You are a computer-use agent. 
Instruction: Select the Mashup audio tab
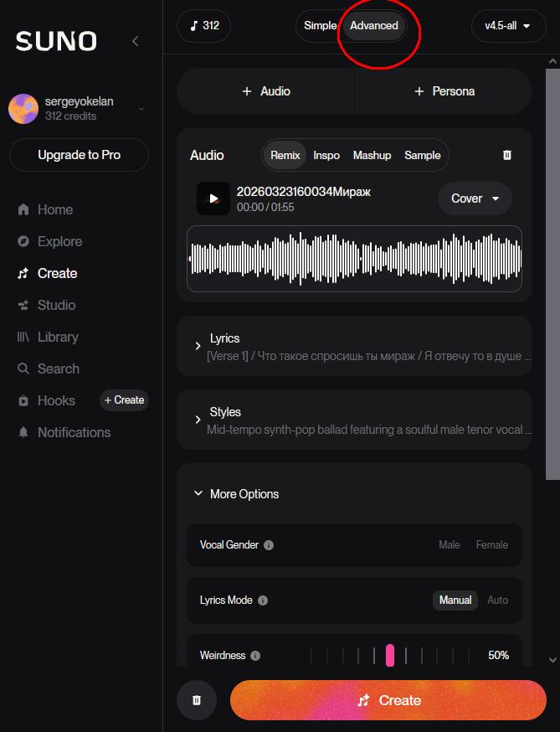372,155
